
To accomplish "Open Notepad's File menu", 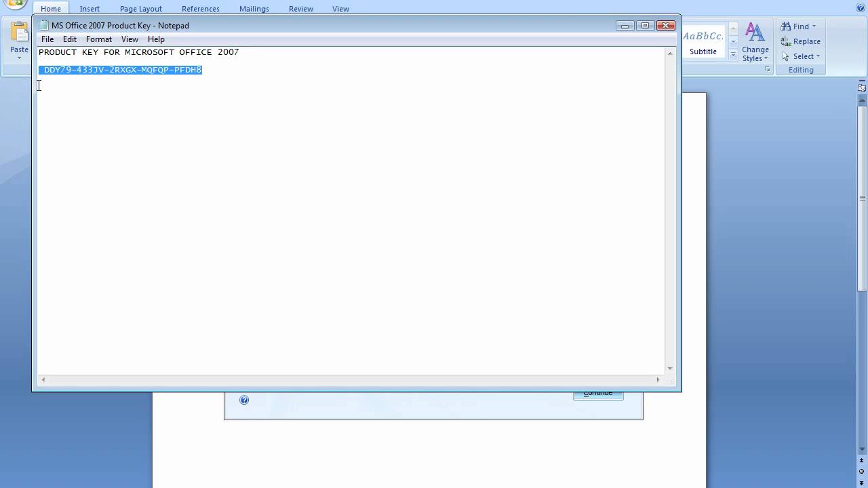I will [47, 39].
